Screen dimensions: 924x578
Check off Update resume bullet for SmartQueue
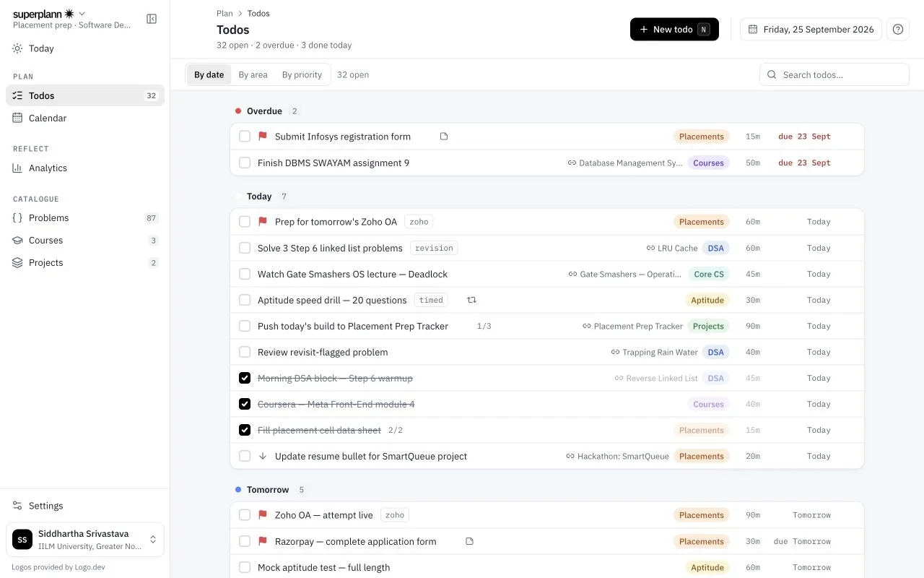[245, 456]
